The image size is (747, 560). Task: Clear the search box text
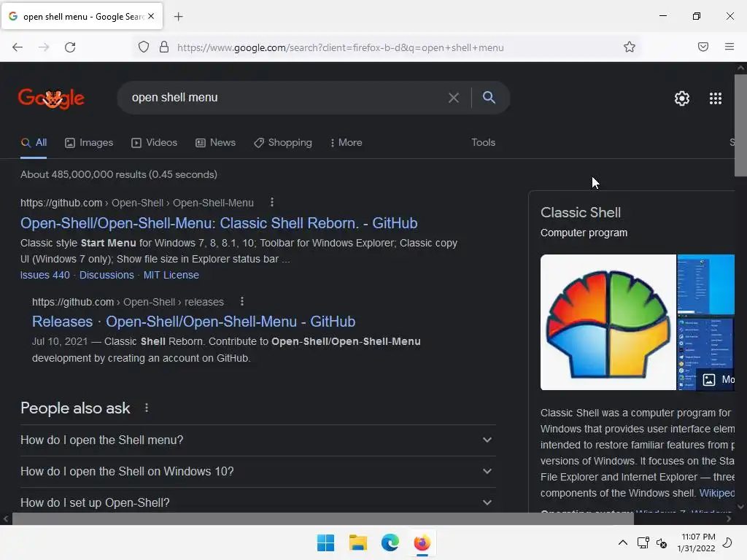pos(454,98)
